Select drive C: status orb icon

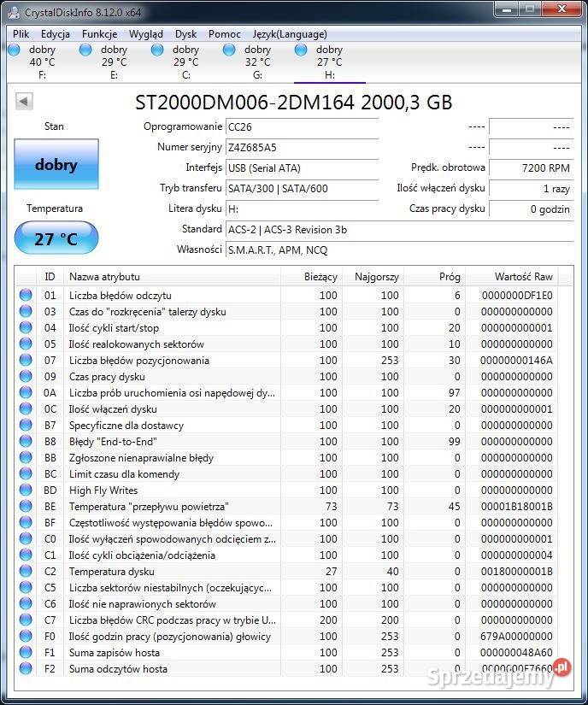157,50
